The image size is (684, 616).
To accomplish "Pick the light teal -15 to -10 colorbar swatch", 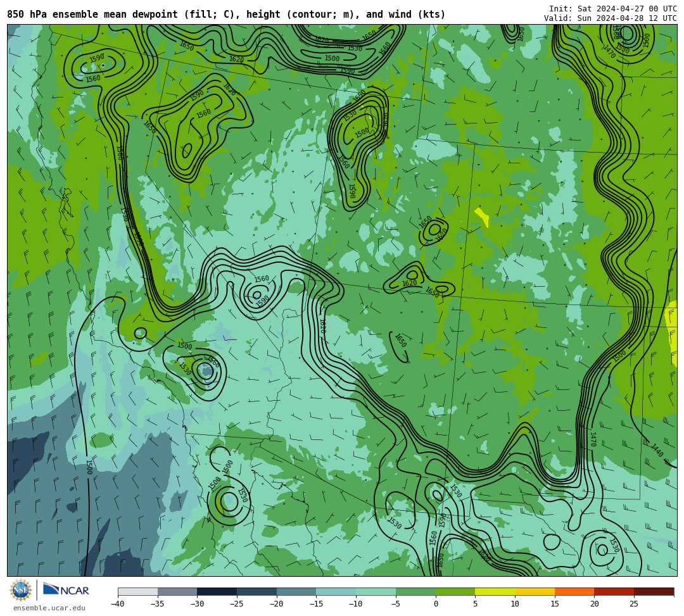I will 336,591.
